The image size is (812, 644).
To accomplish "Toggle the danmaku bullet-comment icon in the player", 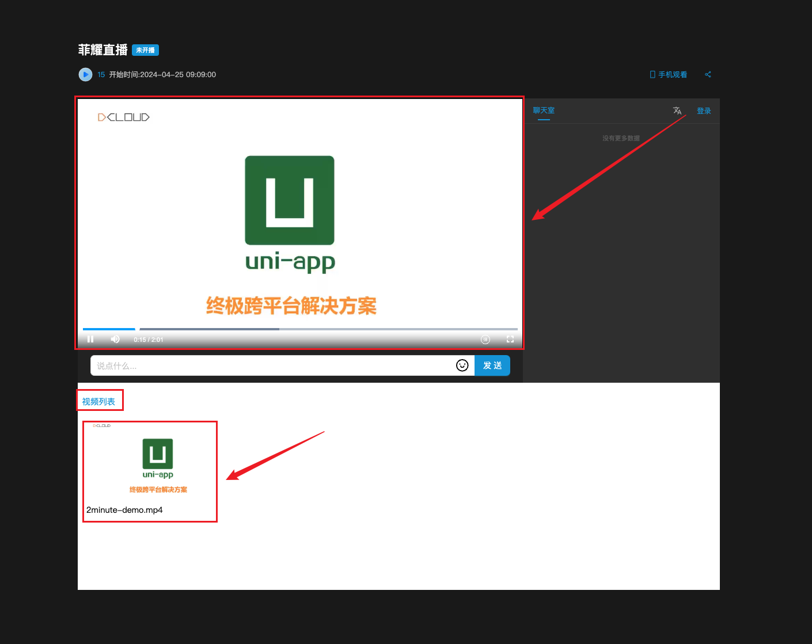I will (485, 340).
